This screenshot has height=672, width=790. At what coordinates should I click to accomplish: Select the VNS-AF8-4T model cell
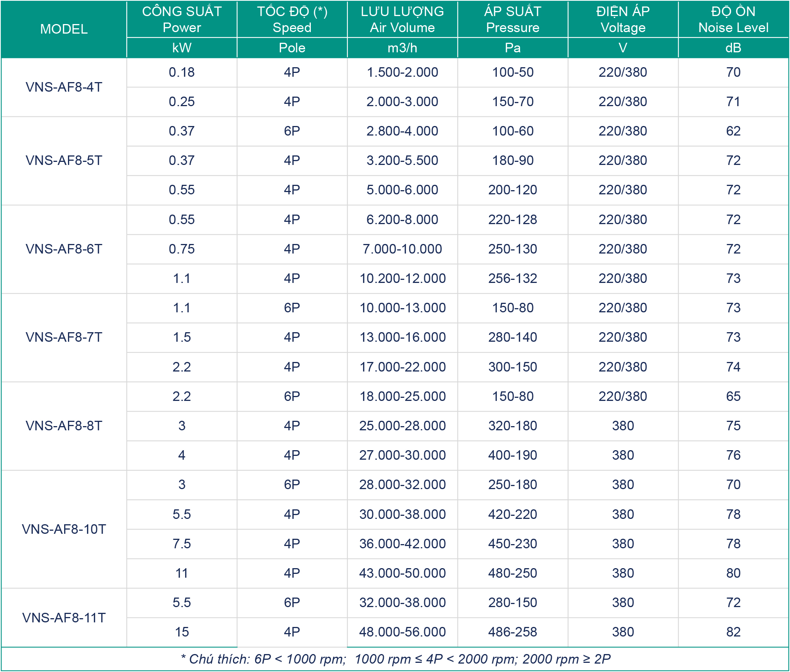[x=64, y=87]
